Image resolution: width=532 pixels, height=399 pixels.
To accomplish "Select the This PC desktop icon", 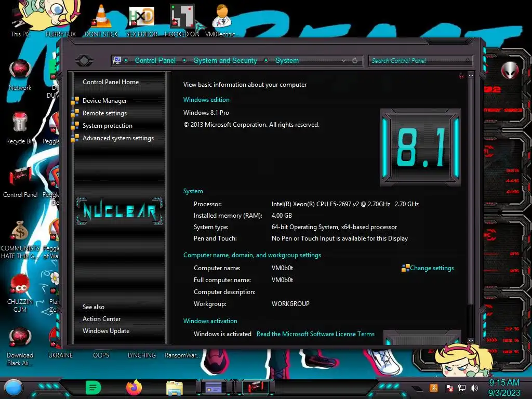I will (x=20, y=21).
